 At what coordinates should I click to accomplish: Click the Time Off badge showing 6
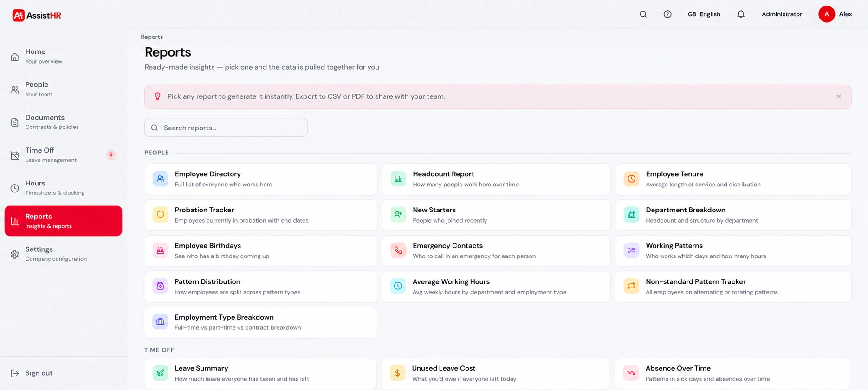pos(111,155)
